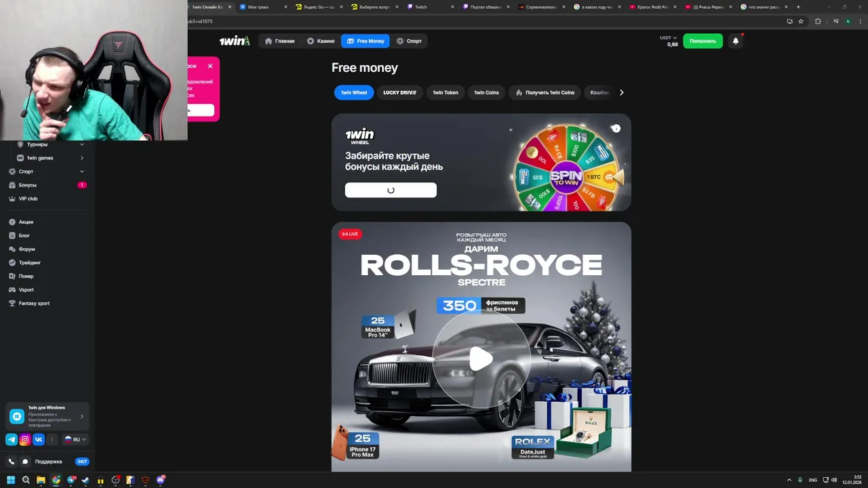
Task: Show more Free money tabs with arrow
Action: pos(621,93)
